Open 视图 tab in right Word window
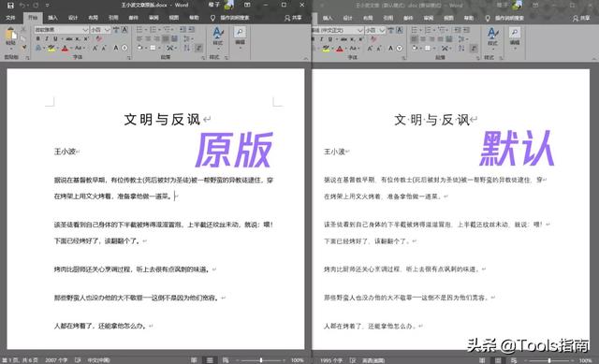This screenshot has width=599, height=364. 448,18
